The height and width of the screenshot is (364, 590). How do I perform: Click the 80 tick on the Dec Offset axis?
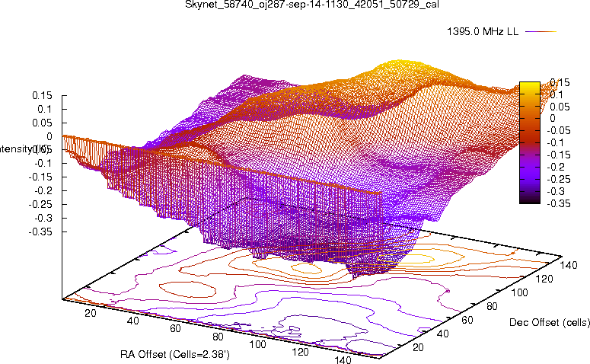point(492,306)
